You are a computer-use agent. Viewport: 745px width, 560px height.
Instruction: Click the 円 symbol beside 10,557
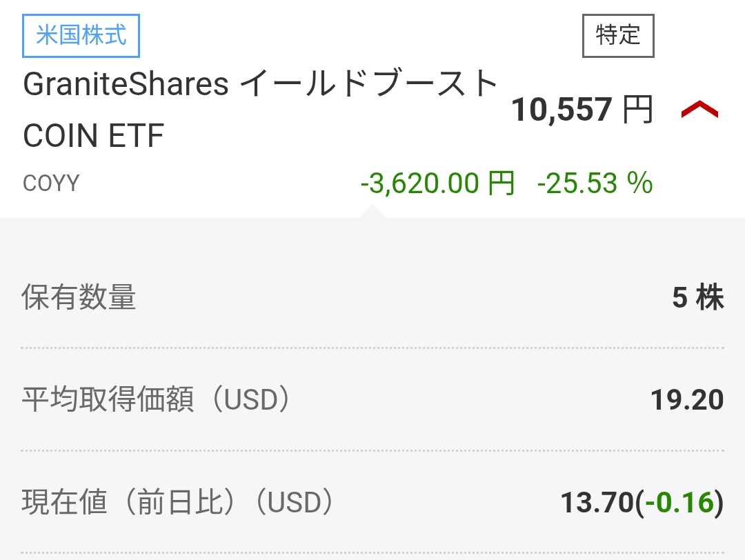pyautogui.click(x=637, y=110)
